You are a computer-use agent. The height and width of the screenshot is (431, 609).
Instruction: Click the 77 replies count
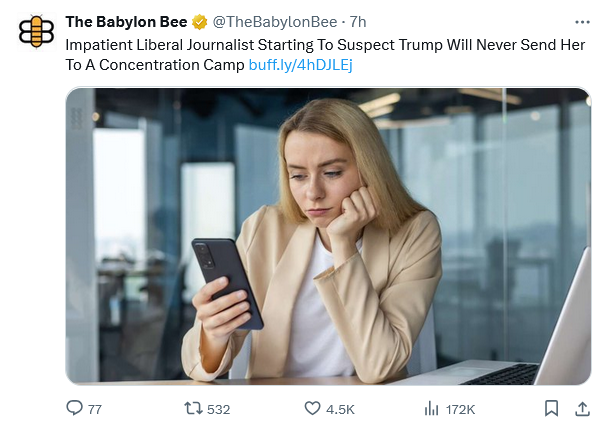95,409
